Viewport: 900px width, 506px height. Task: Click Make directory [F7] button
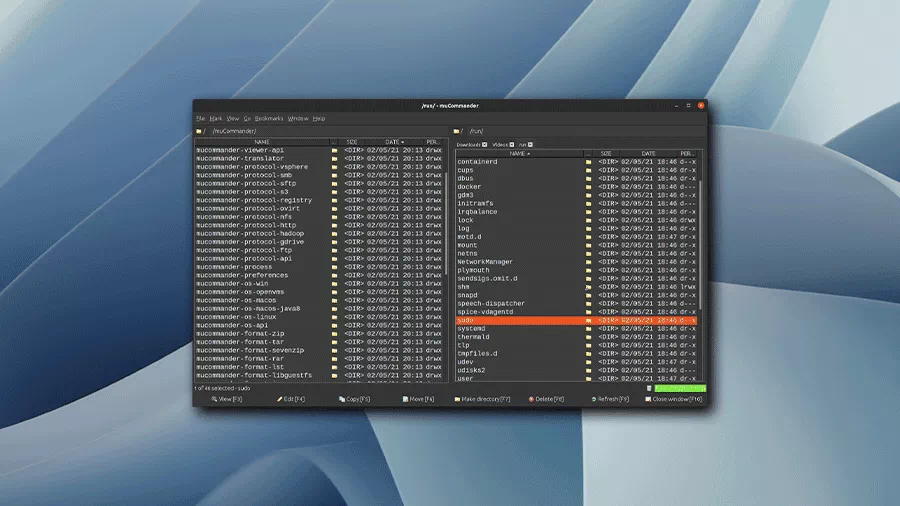pyautogui.click(x=482, y=399)
